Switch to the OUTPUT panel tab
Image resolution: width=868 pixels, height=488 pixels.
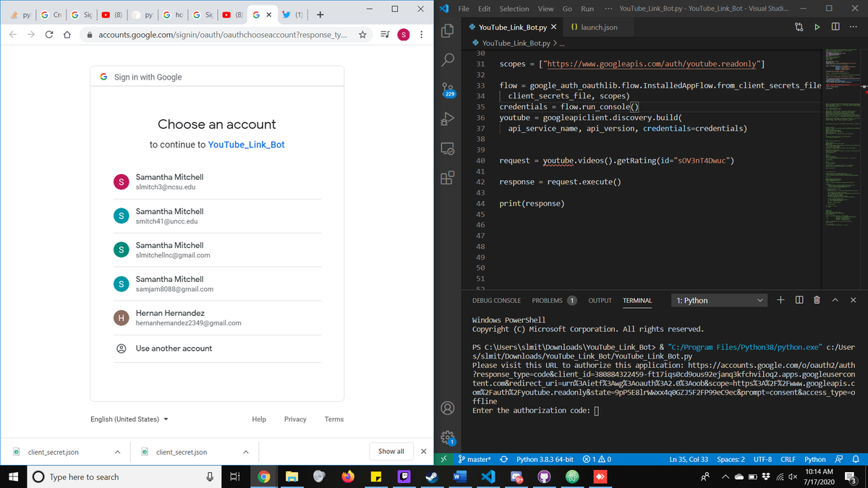[x=600, y=300]
